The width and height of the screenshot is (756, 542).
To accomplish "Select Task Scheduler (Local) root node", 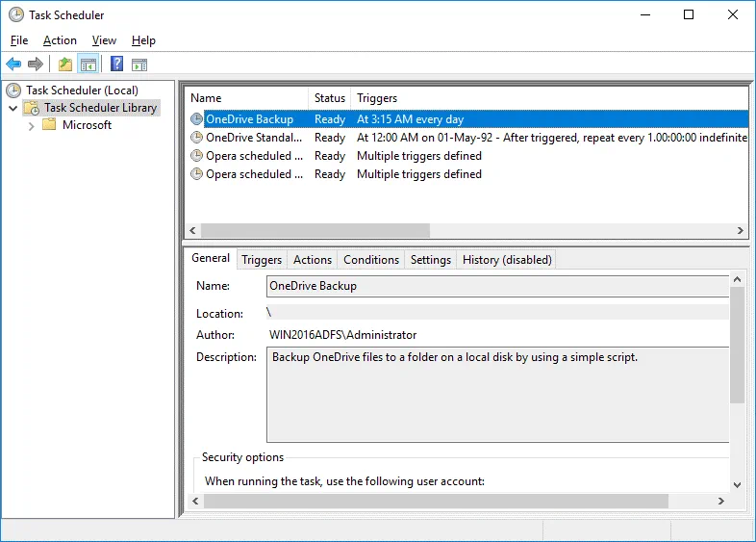I will 82,90.
